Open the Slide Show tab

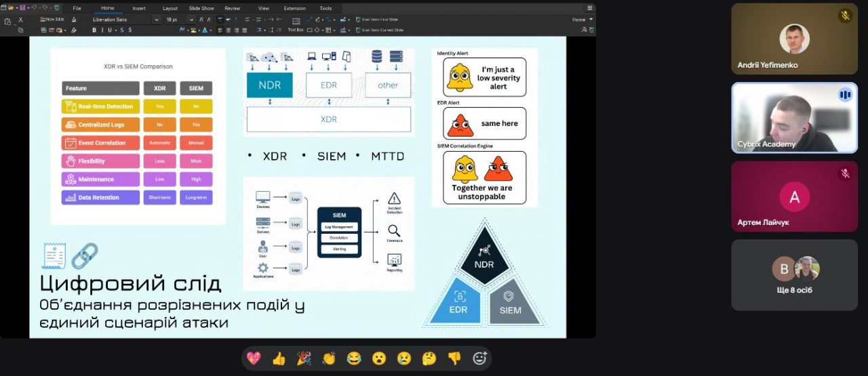[x=201, y=8]
